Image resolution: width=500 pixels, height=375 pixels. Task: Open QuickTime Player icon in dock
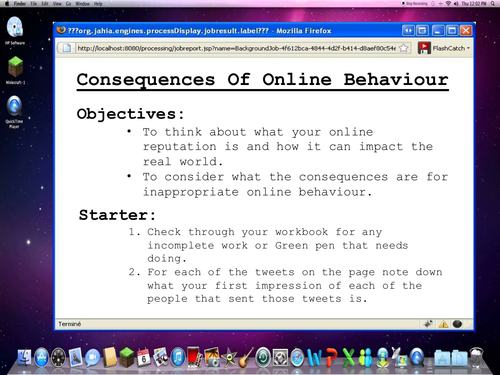[417, 358]
